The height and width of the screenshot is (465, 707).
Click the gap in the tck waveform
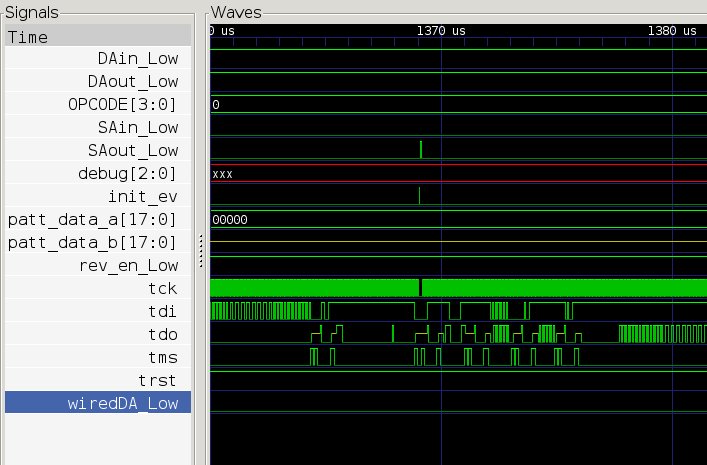(420, 288)
